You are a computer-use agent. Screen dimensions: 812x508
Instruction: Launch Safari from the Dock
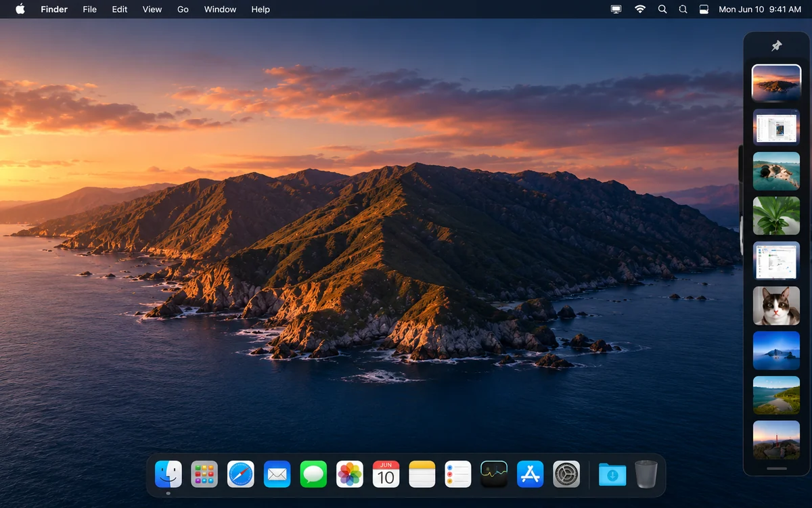[x=241, y=474]
